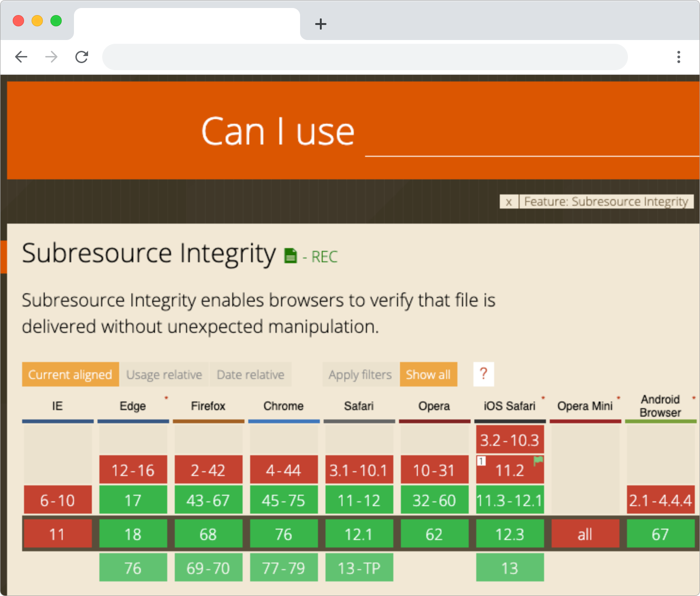Select the Safari 13-TP cell
Viewport: 700px width, 596px height.
tap(359, 568)
